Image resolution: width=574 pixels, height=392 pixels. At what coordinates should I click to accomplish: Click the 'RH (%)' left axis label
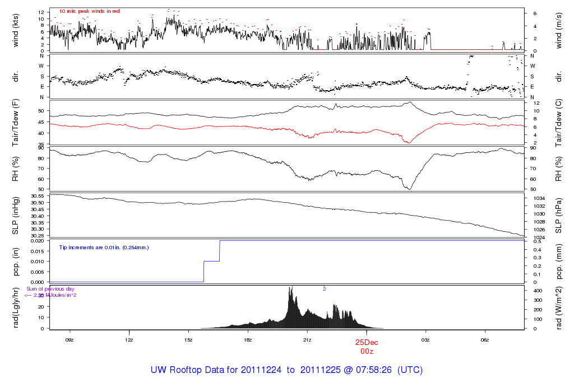(x=16, y=169)
